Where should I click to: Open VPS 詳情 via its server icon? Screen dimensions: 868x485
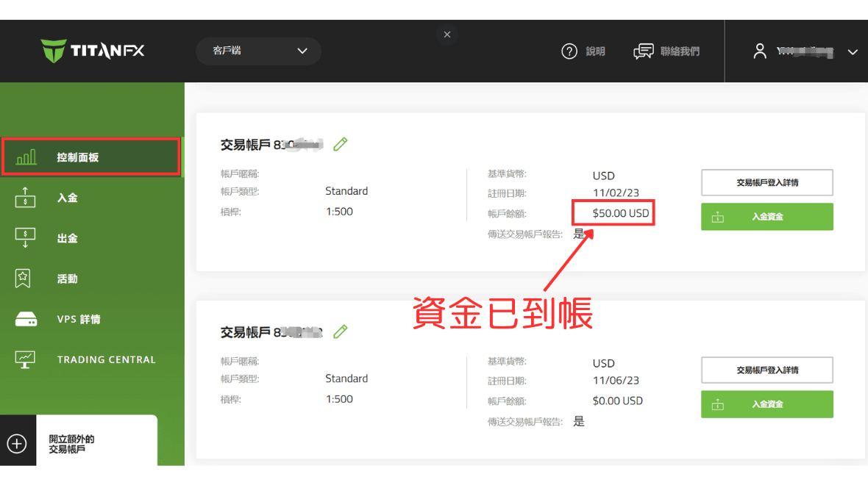(25, 319)
